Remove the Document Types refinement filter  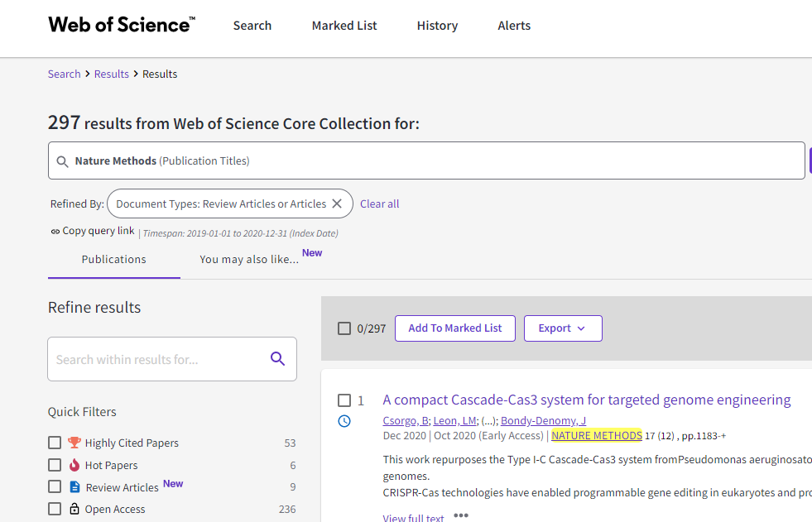tap(337, 204)
